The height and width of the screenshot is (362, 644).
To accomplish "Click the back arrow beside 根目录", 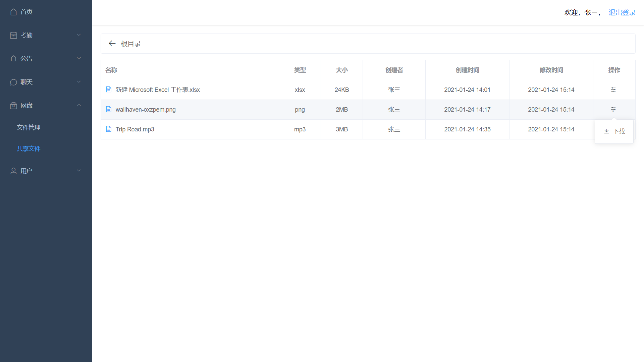I will 112,44.
